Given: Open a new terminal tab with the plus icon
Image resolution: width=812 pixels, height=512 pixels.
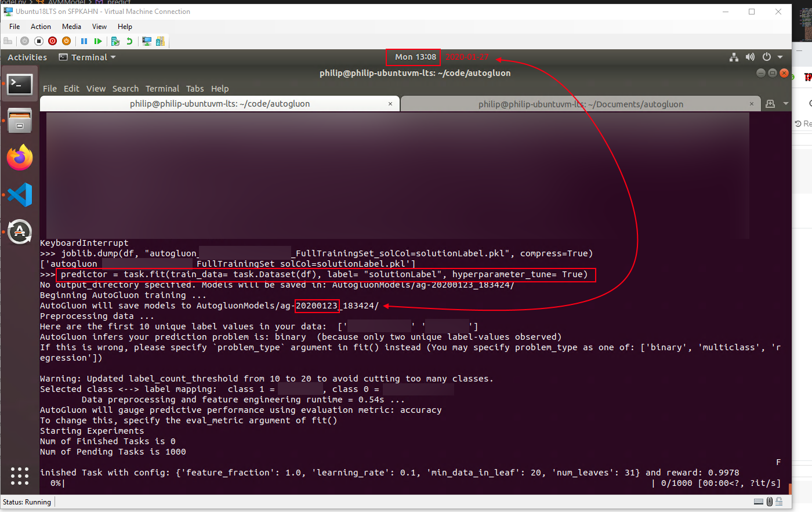Looking at the screenshot, I should point(770,104).
